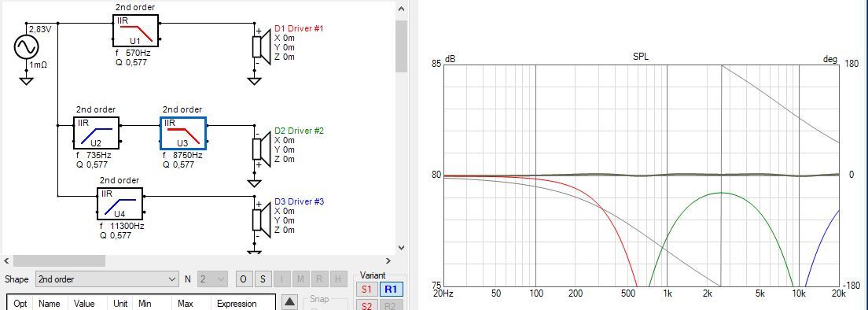Switch to variant S1

point(366,289)
